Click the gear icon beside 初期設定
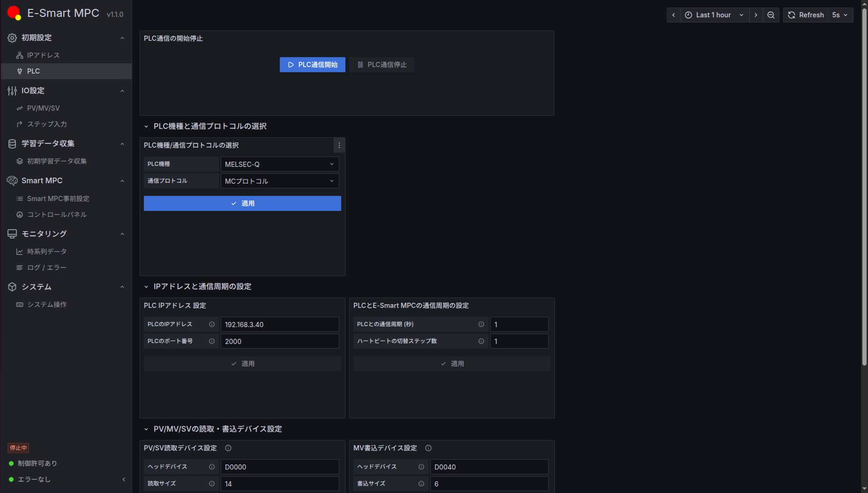The height and width of the screenshot is (493, 868). coord(12,38)
